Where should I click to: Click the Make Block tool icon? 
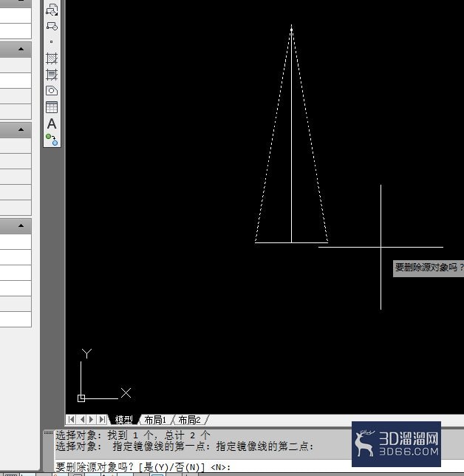pos(52,26)
